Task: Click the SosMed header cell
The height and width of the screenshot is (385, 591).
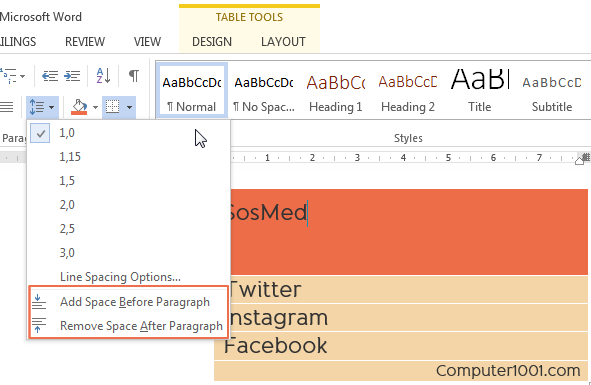Action: click(x=409, y=232)
